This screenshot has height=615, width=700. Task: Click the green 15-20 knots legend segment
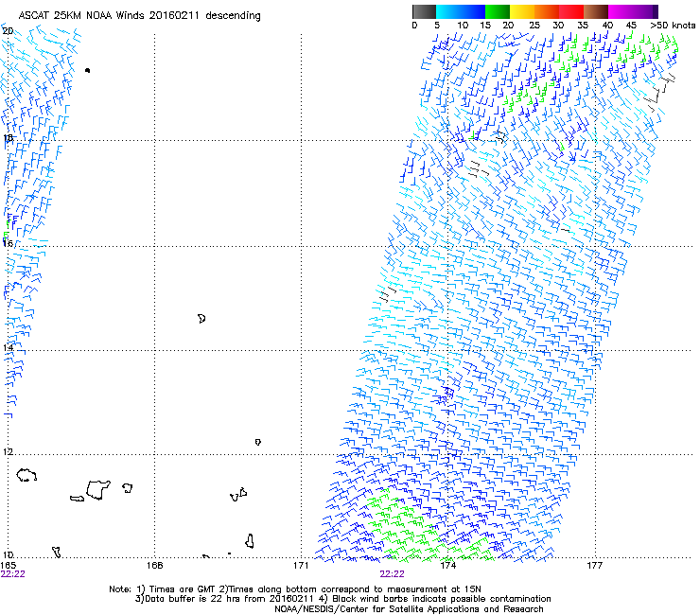pyautogui.click(x=497, y=11)
